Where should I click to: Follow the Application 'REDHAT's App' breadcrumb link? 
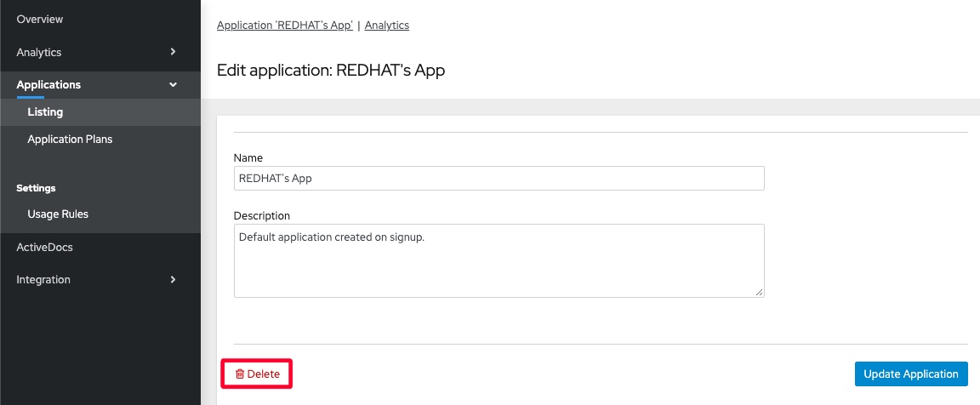(x=285, y=26)
